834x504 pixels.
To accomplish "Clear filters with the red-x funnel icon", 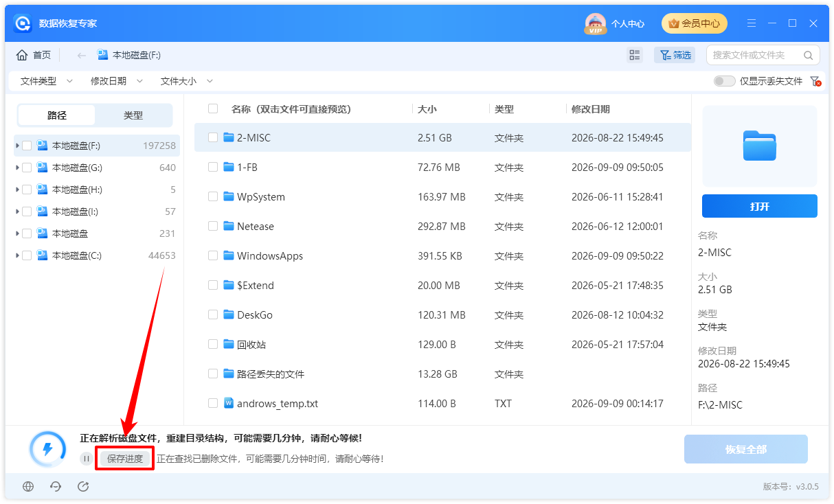I will tap(816, 81).
